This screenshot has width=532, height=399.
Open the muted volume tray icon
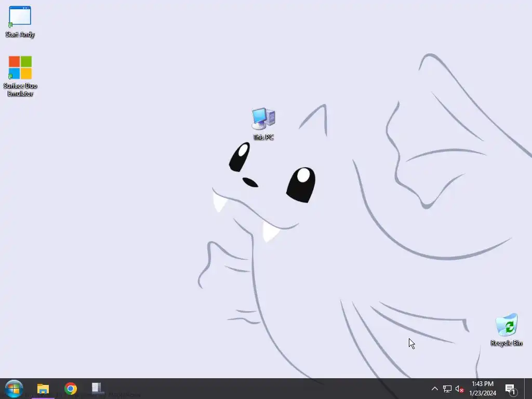[459, 389]
